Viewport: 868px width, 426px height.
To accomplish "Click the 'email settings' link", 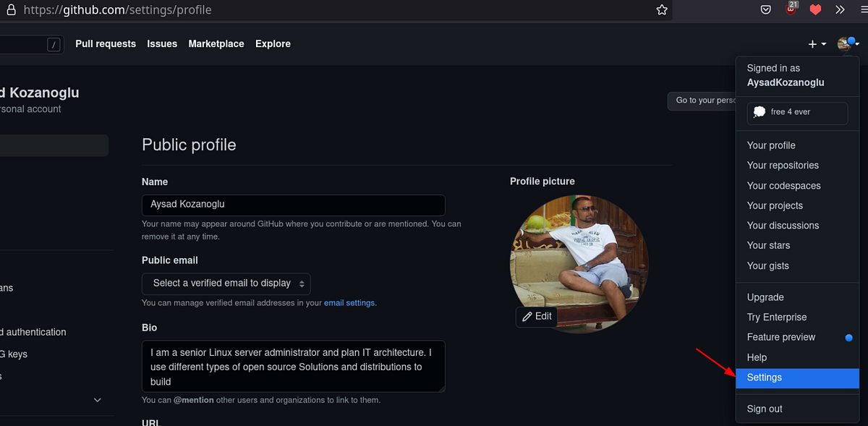I will point(349,302).
